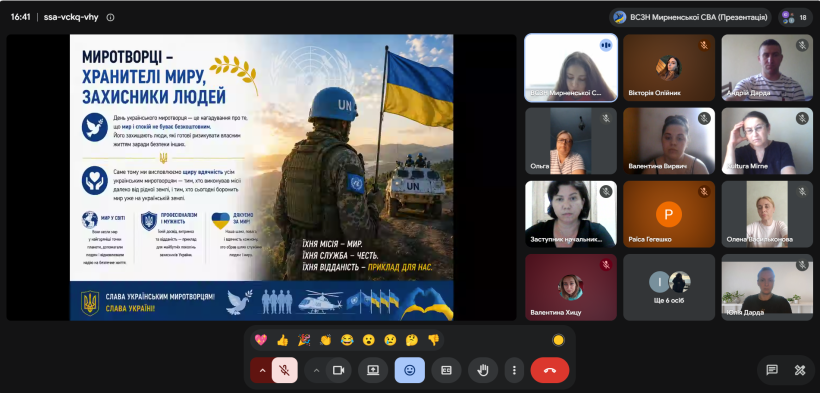Viewport: 820px width, 393px height.
Task: Open the chat with everyone panel
Action: point(772,370)
